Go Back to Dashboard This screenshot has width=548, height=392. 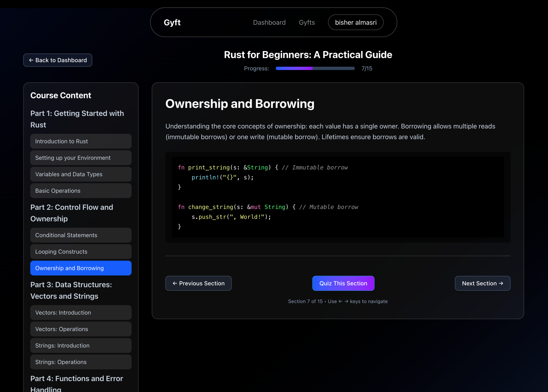click(x=58, y=60)
